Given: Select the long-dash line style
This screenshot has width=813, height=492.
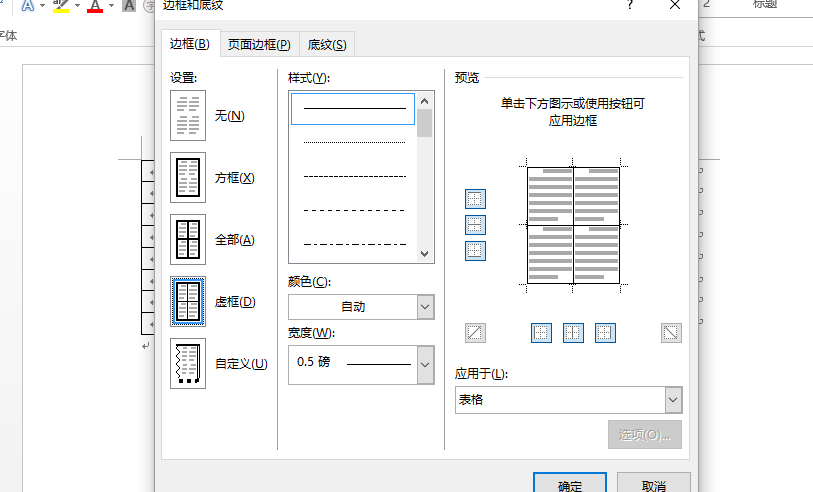Looking at the screenshot, I should [x=354, y=210].
